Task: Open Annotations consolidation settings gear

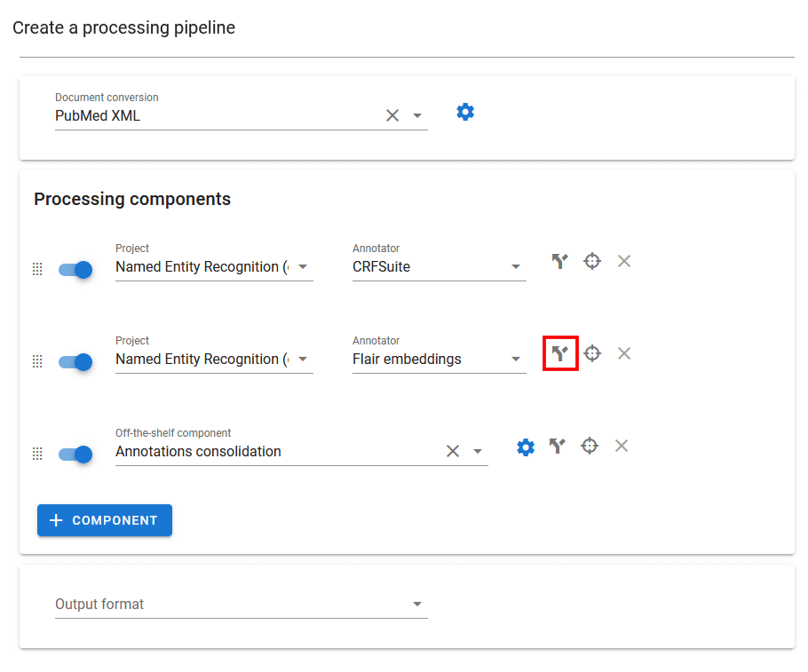Action: click(x=526, y=447)
